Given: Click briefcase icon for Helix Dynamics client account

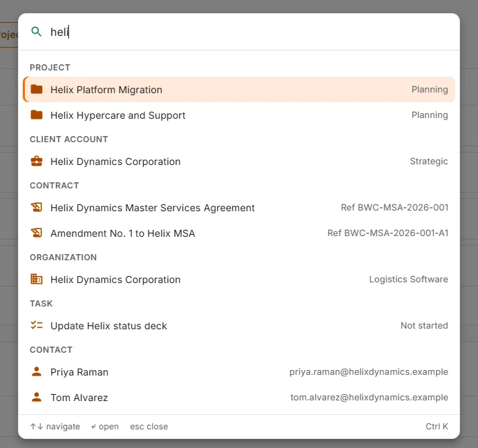Looking at the screenshot, I should click(x=37, y=161).
